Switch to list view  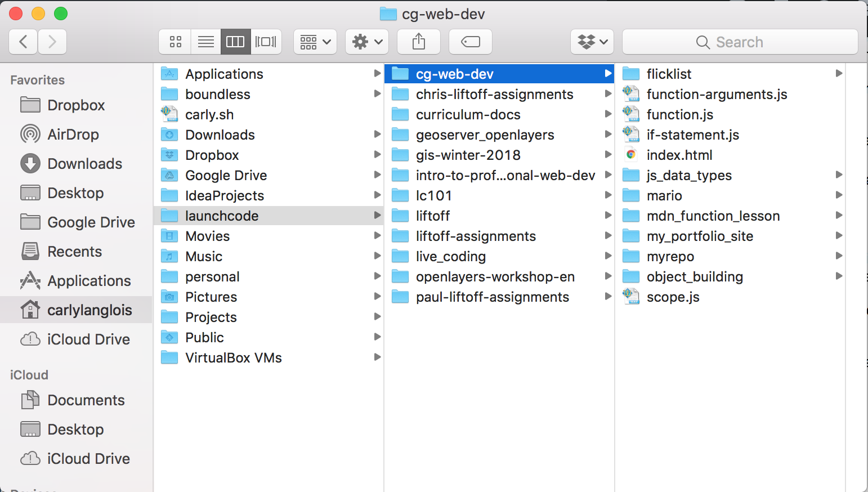(205, 42)
